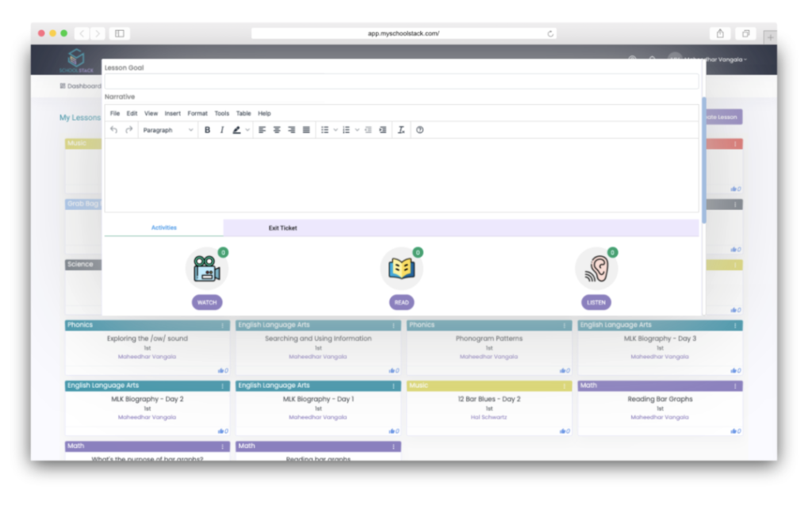Click the READ button under the book icon
Image resolution: width=812 pixels, height=509 pixels.
tap(401, 302)
